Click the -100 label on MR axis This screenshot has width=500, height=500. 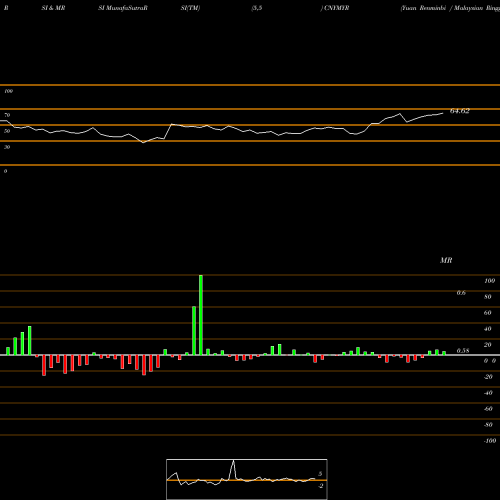tap(490, 441)
